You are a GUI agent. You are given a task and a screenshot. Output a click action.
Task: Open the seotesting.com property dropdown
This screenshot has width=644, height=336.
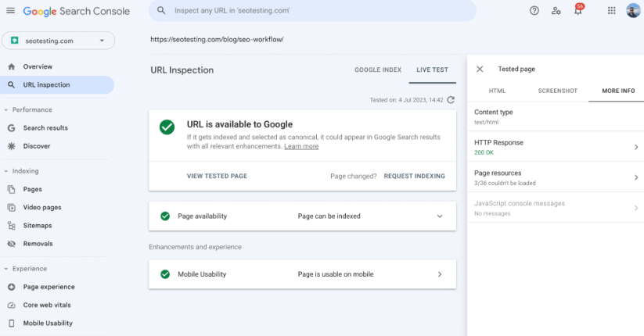point(59,41)
